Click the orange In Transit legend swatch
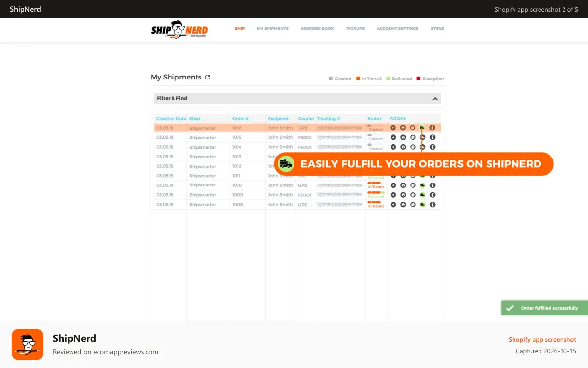588x368 pixels. (x=358, y=79)
